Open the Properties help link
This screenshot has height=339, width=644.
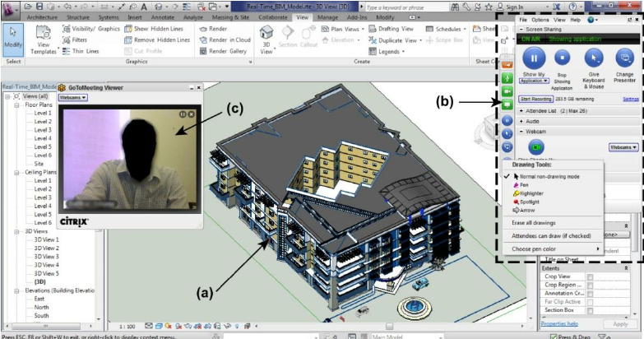click(x=559, y=324)
